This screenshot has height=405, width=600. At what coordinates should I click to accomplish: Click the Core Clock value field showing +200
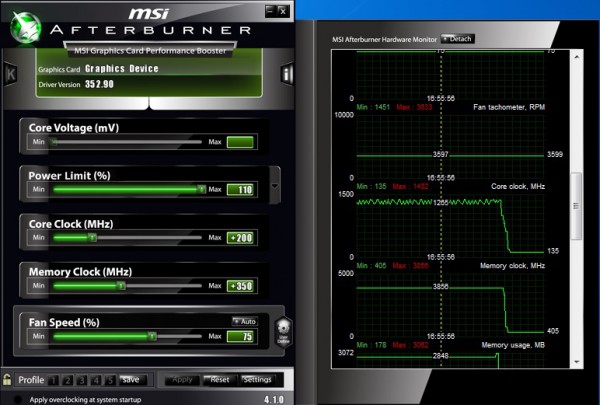click(240, 238)
